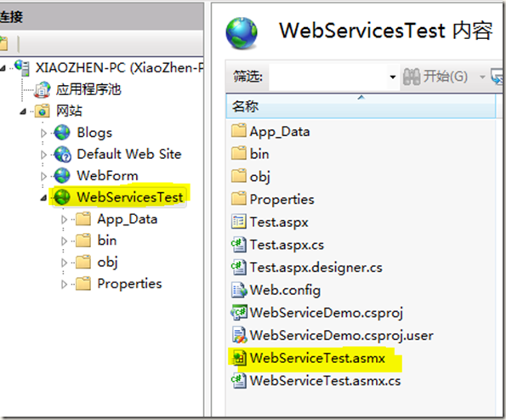
Task: Select the WebServiceDemo.csproj.user file name
Action: click(341, 336)
